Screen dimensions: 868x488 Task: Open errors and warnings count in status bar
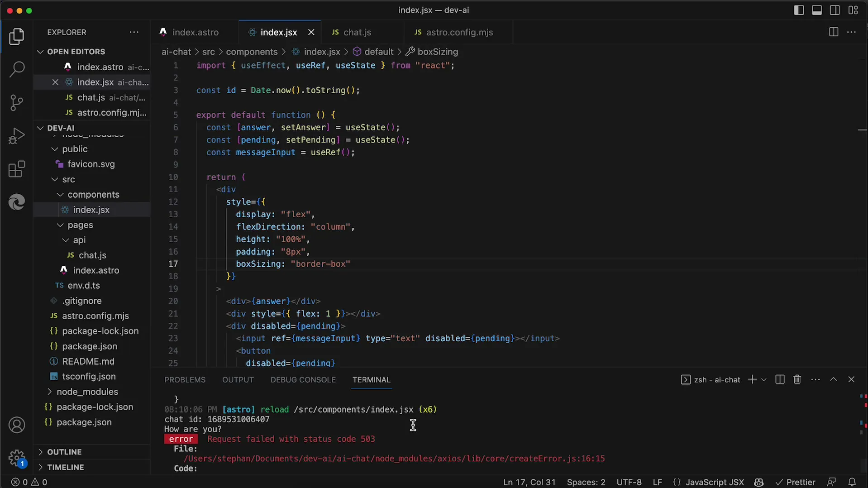(29, 482)
